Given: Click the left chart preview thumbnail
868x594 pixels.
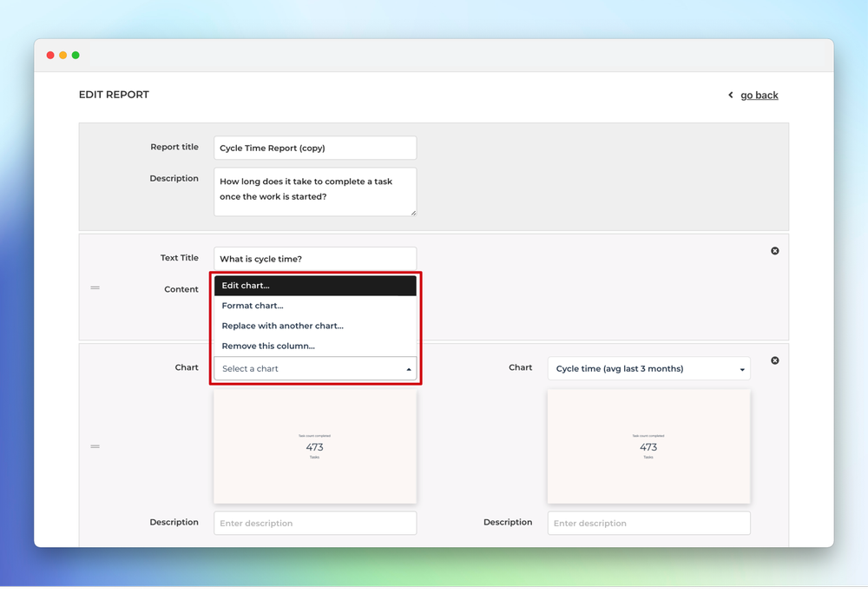Looking at the screenshot, I should tap(315, 446).
